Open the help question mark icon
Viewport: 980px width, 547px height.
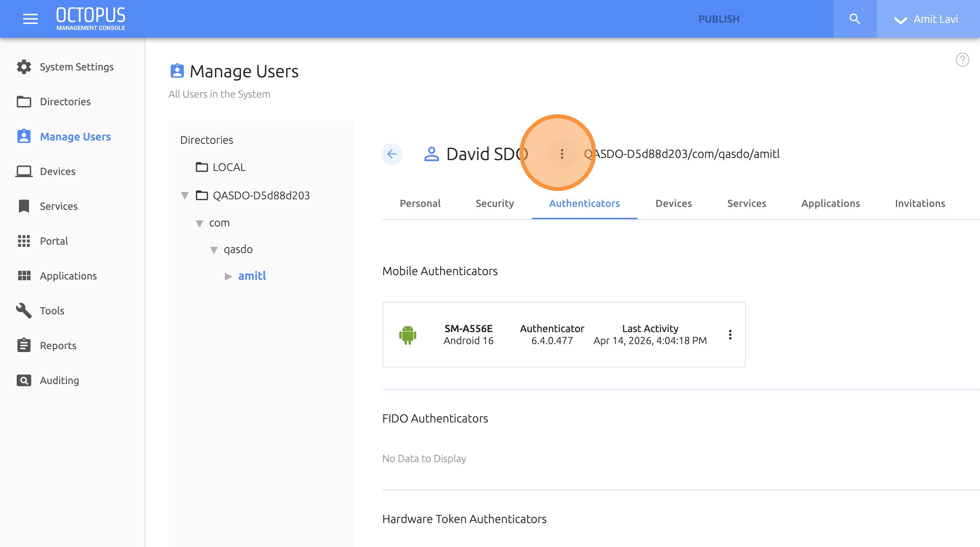coord(962,60)
